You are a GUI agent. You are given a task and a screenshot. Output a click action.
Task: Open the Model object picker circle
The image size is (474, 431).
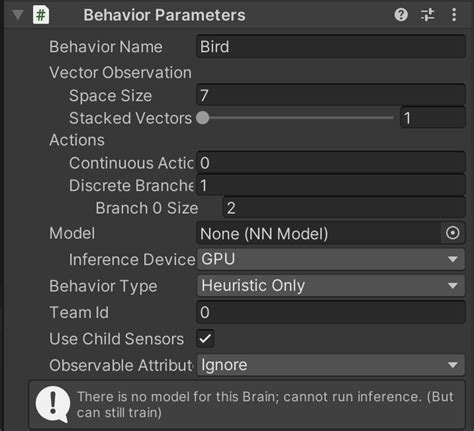pyautogui.click(x=453, y=233)
